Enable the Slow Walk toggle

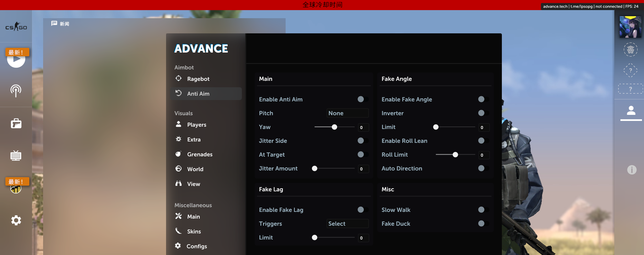pos(483,210)
